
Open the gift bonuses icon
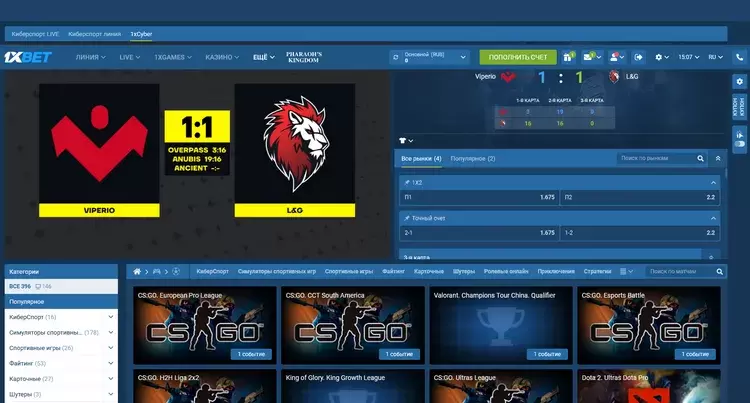pos(568,57)
